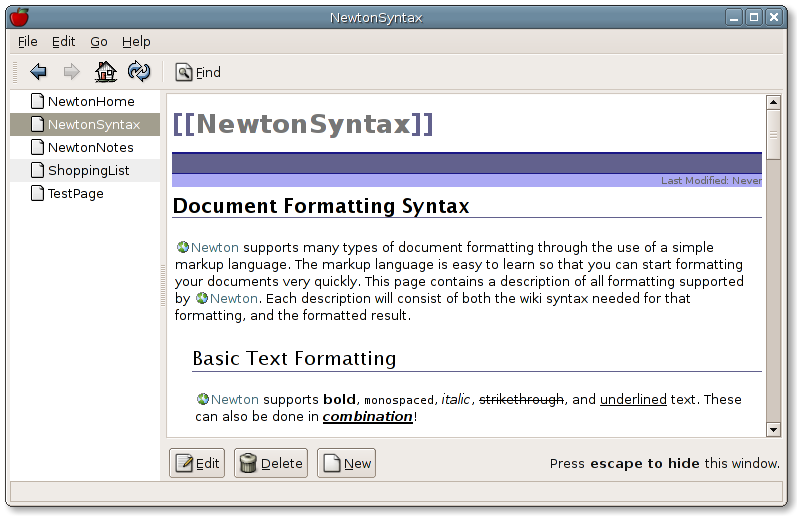
Task: Follow the Newton link after 'by'
Action: 234,298
